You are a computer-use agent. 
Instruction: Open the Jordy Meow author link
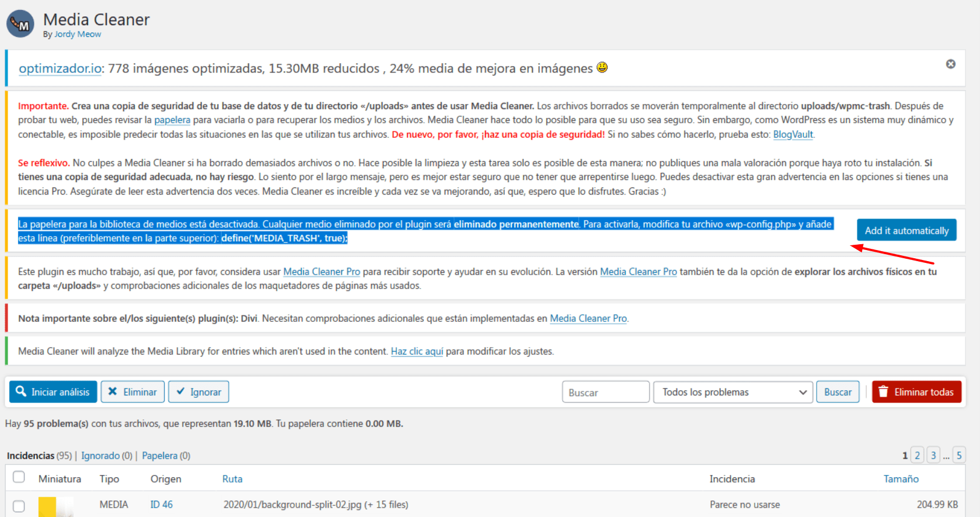click(x=78, y=34)
